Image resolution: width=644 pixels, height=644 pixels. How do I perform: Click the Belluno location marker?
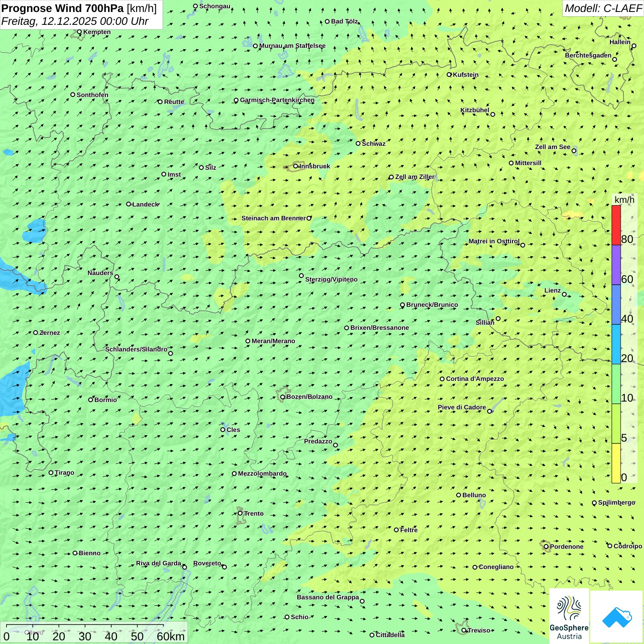pyautogui.click(x=459, y=495)
